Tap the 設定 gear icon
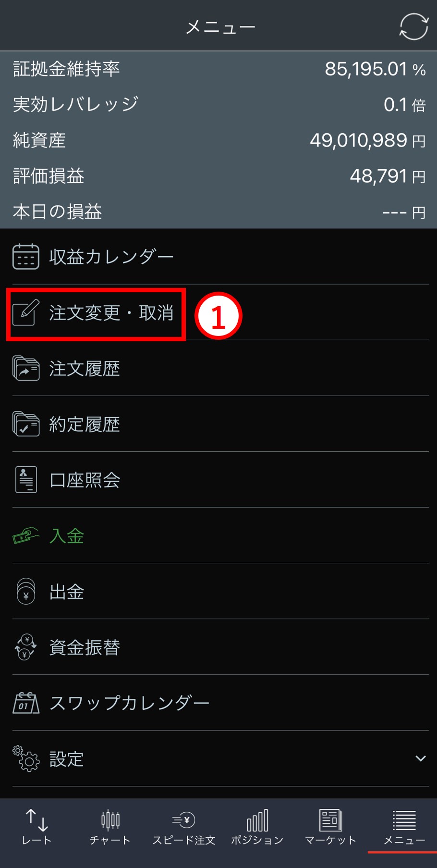This screenshot has width=437, height=868. pos(26,758)
